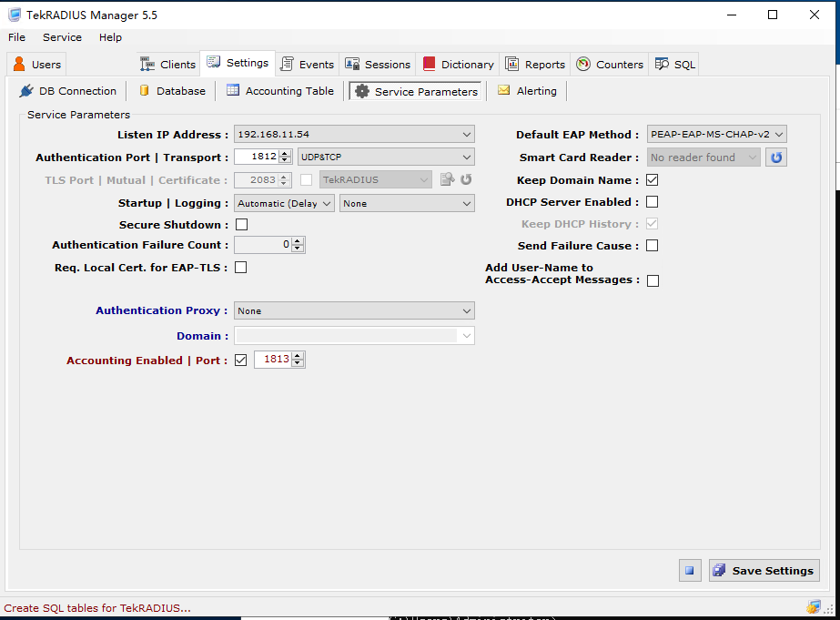Open the Help menu
Viewport: 840px width, 620px height.
pyautogui.click(x=110, y=37)
